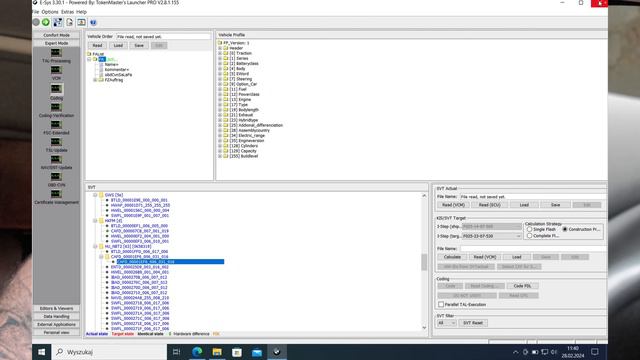Open Windows Start menu
Viewport: 640px width, 360px height.
click(x=42, y=352)
